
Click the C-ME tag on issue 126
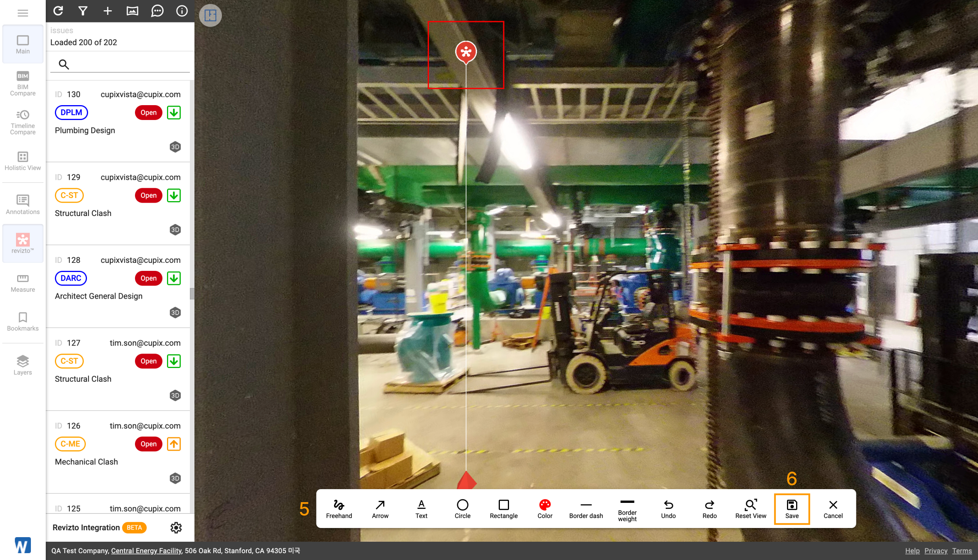[x=71, y=444]
